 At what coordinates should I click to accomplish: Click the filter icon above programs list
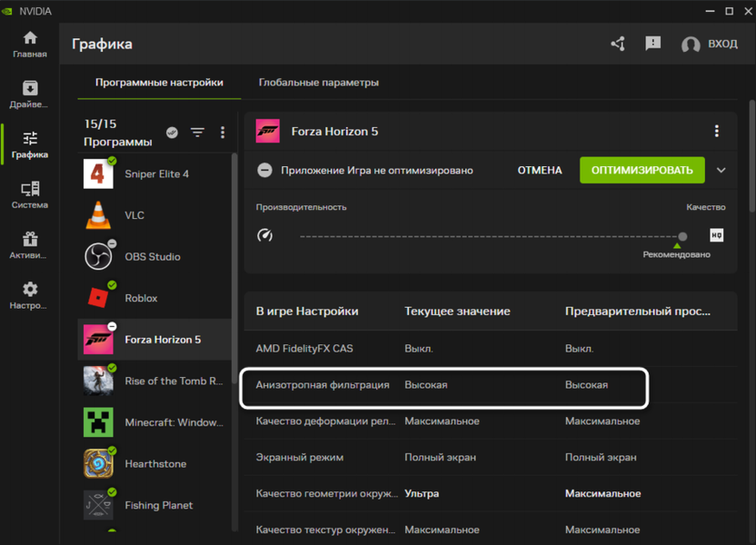197,133
